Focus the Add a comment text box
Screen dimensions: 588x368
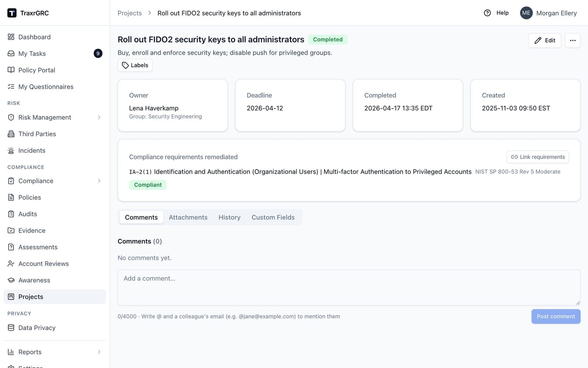349,287
